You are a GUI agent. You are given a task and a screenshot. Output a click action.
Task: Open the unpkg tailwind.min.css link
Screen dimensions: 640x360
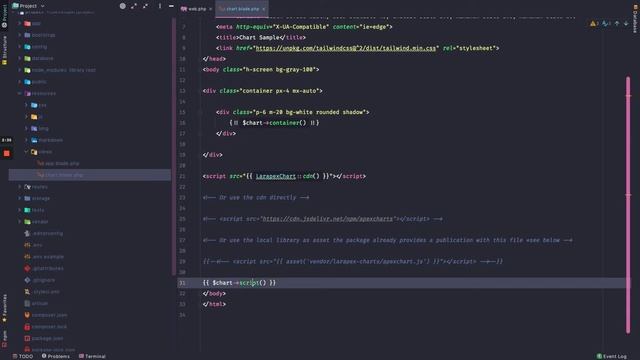(346, 48)
